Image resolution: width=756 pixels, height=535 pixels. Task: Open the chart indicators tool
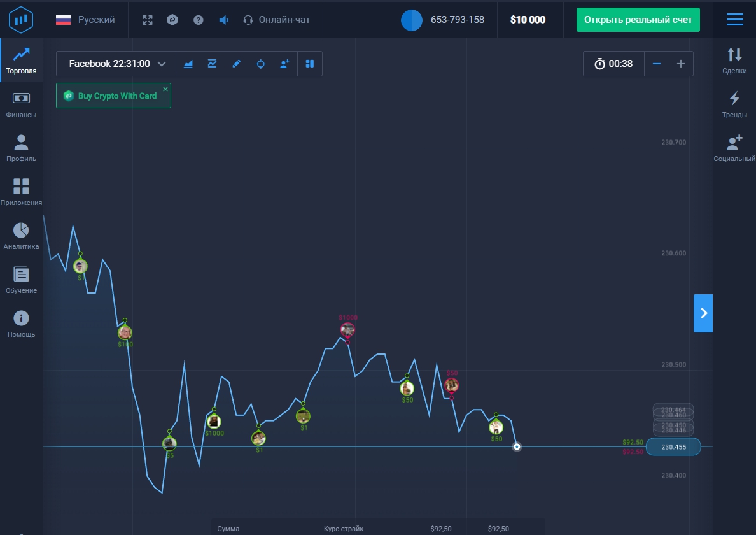coord(212,64)
